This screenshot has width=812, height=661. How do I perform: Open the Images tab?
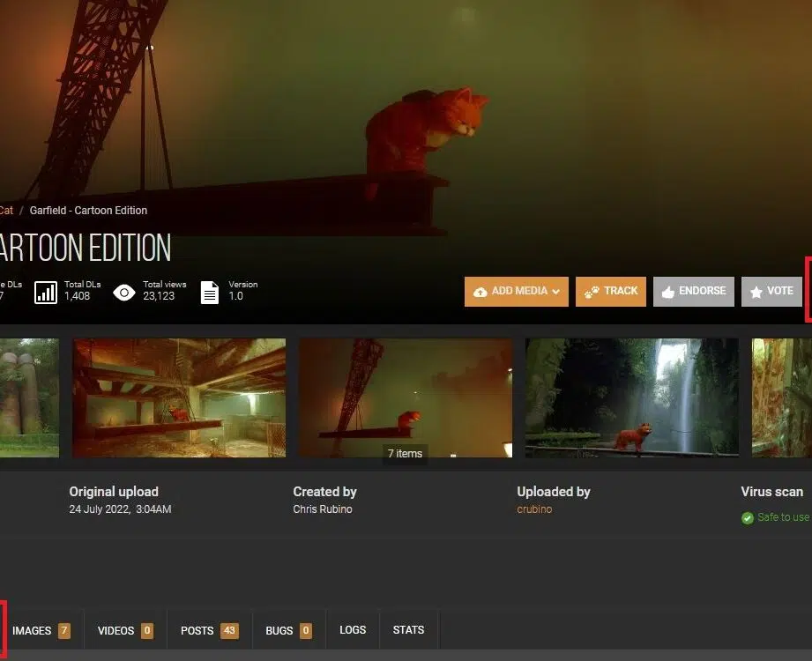[x=41, y=630]
